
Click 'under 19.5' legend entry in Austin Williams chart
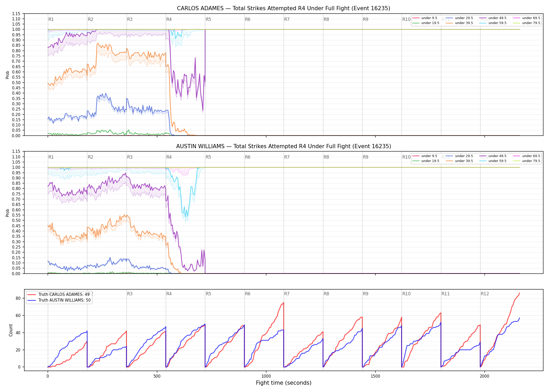click(426, 161)
